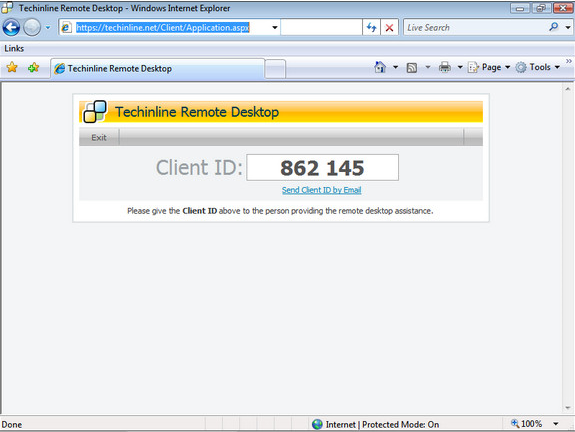Minimize the Internet Explorer window
Viewport: 575px width, 432px height.
(520, 8)
